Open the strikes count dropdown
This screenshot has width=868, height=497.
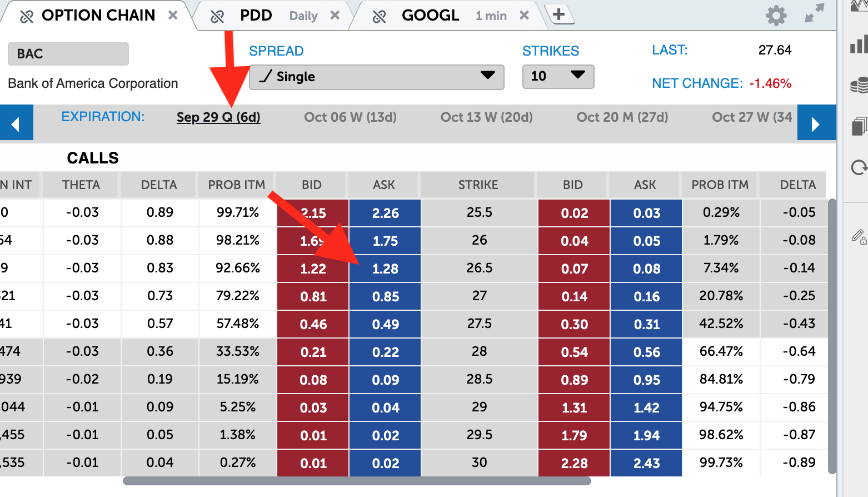[557, 76]
